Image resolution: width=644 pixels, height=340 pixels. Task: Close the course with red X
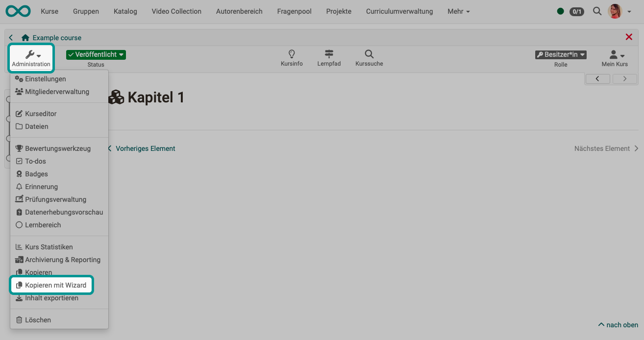point(629,37)
